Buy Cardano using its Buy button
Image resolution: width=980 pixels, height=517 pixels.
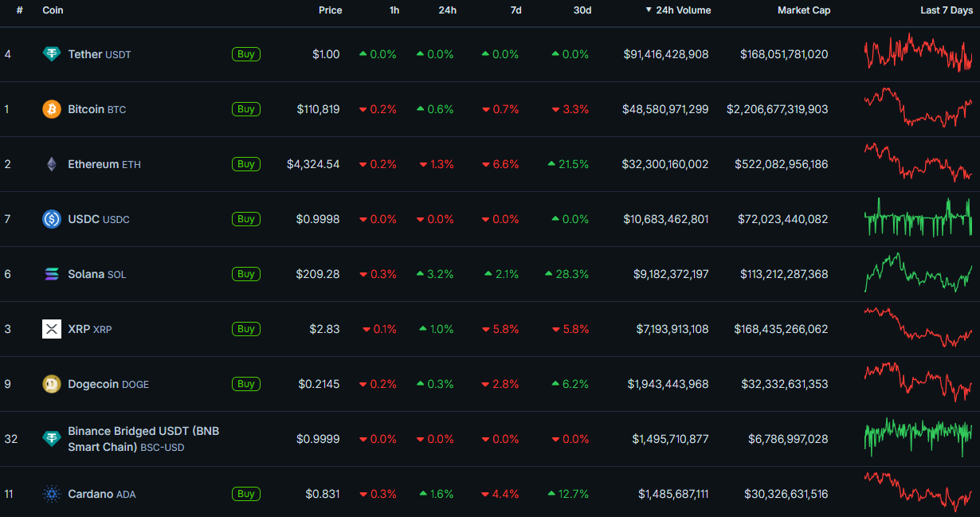click(246, 494)
